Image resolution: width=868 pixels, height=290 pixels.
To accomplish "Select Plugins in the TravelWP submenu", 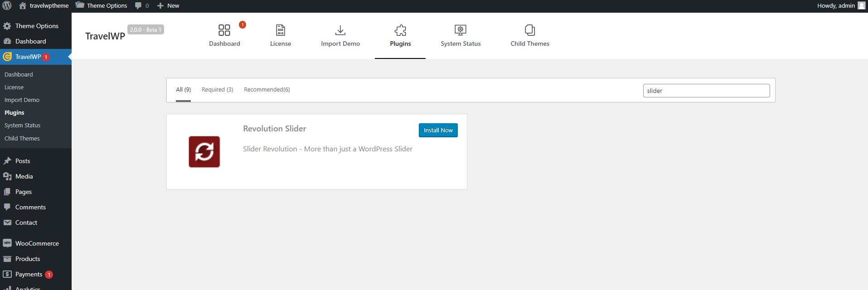I will click(15, 112).
